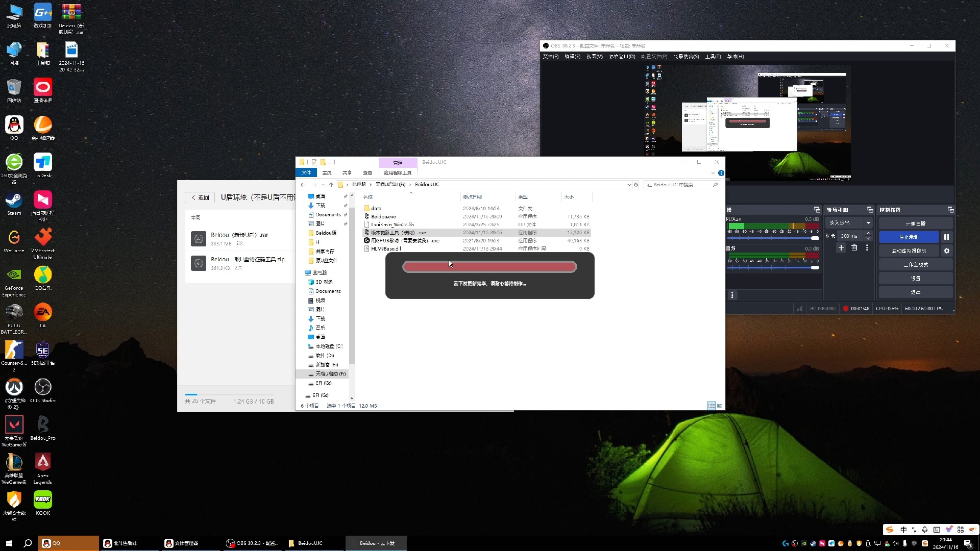Viewport: 980px width, 551px height.
Task: Switch to the View tab in Explorer ribbon
Action: click(x=367, y=173)
